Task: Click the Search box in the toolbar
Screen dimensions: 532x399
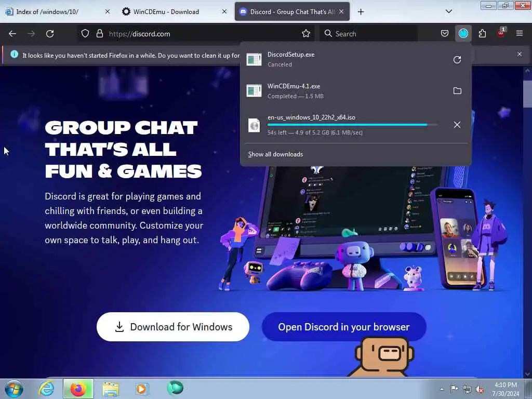Action: pos(368,34)
